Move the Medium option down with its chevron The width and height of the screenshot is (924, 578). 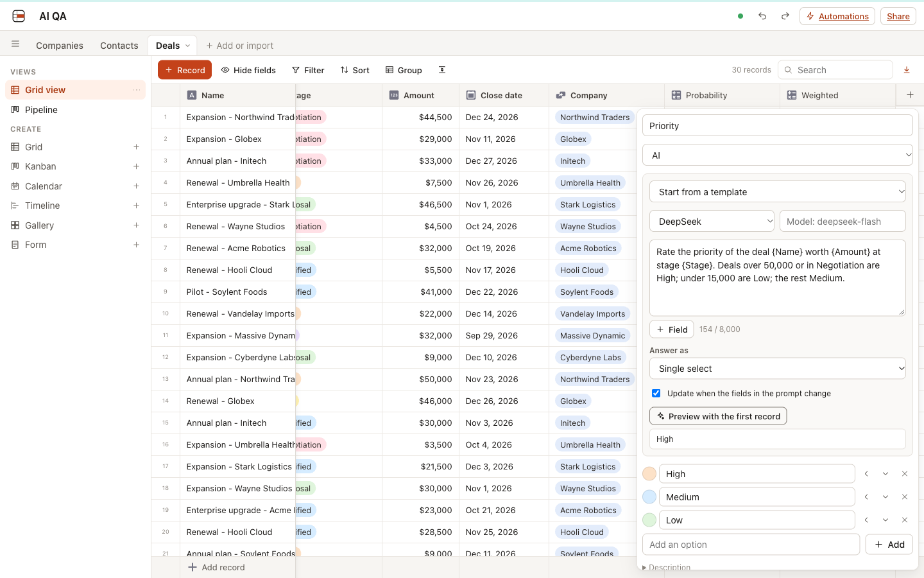886,497
